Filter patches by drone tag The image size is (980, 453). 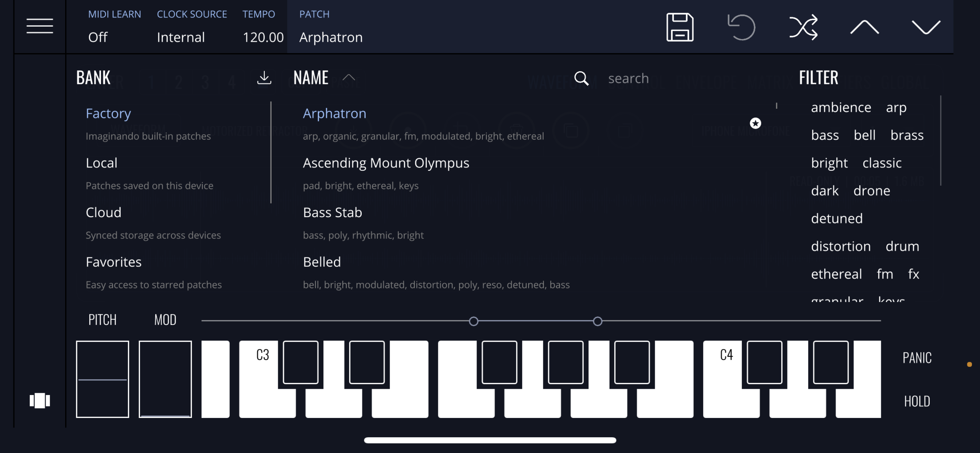pos(872,191)
